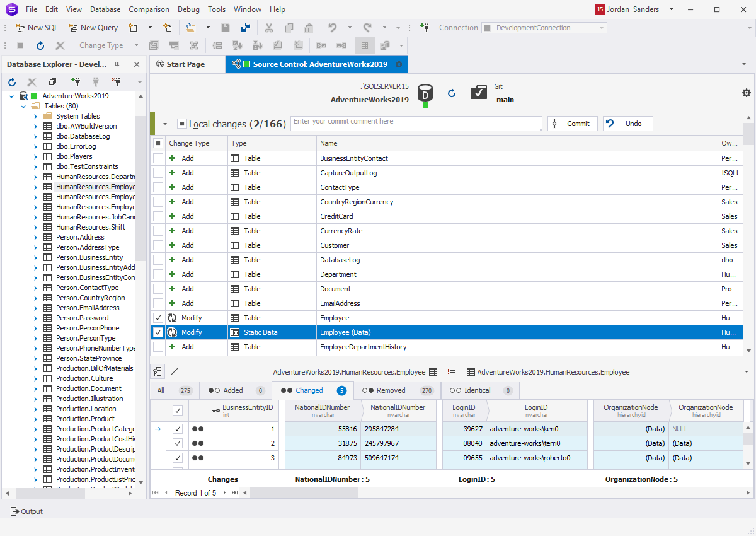Uncheck the Modify Employee table change

(157, 318)
